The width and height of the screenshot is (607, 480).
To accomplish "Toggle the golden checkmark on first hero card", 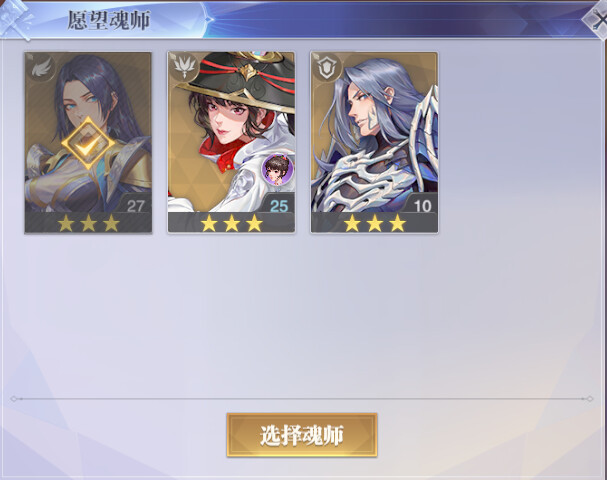I will tap(88, 143).
